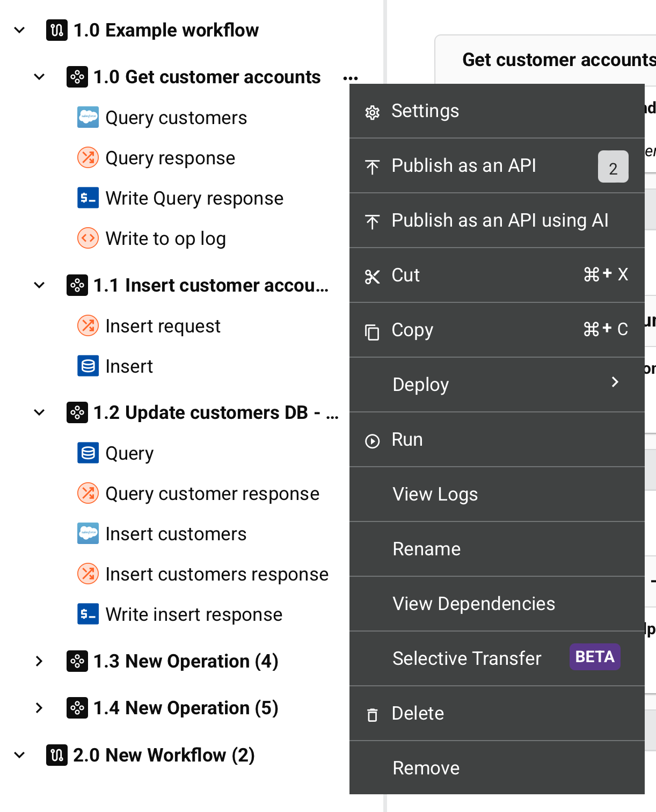The image size is (656, 812).
Task: Click the script icon beside Write Query response
Action: tap(88, 198)
